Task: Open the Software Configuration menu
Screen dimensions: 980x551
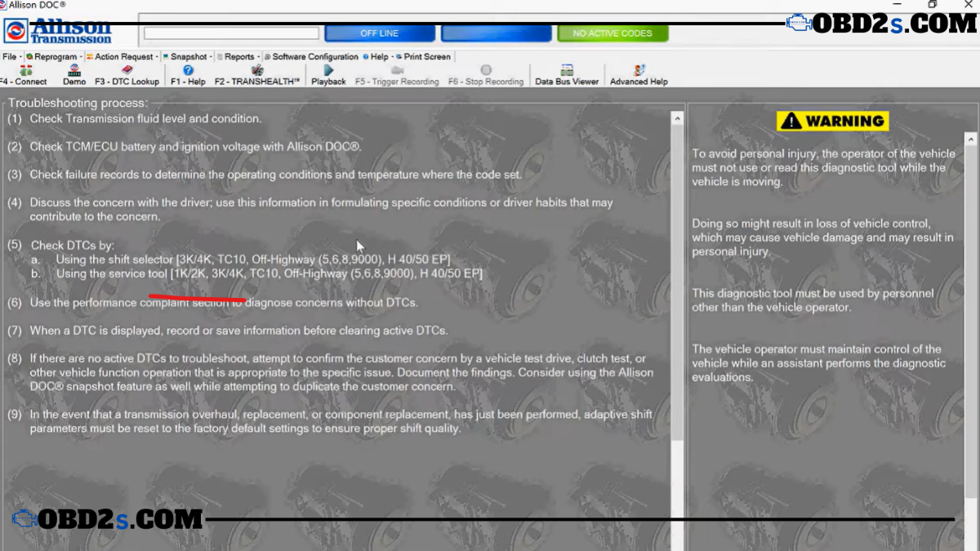Action: [312, 57]
